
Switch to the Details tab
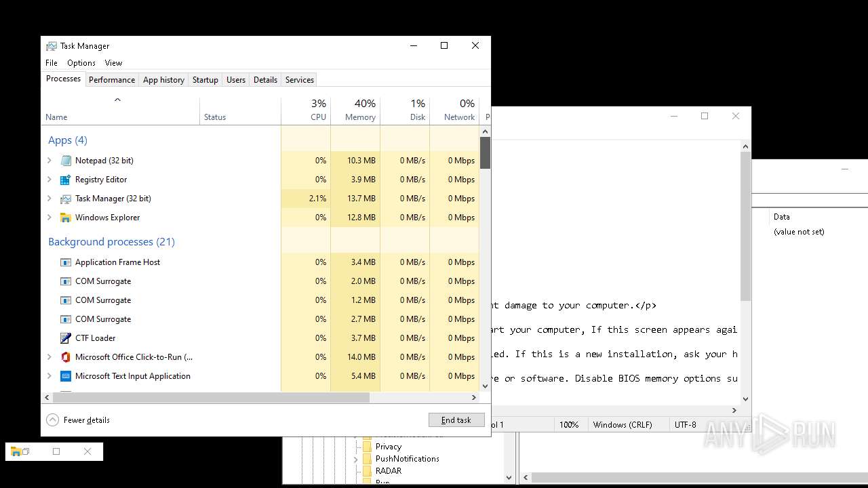(265, 80)
